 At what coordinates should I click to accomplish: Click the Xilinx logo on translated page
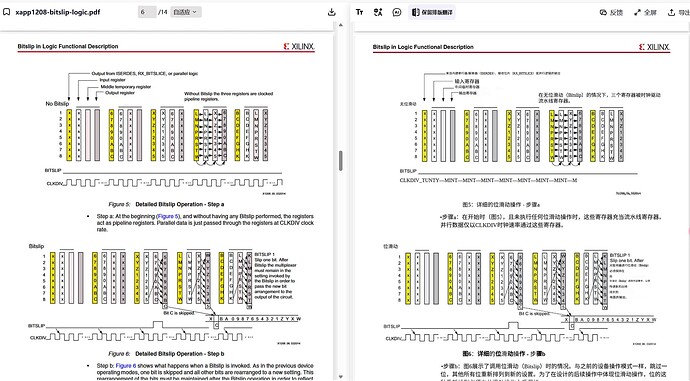coord(654,47)
